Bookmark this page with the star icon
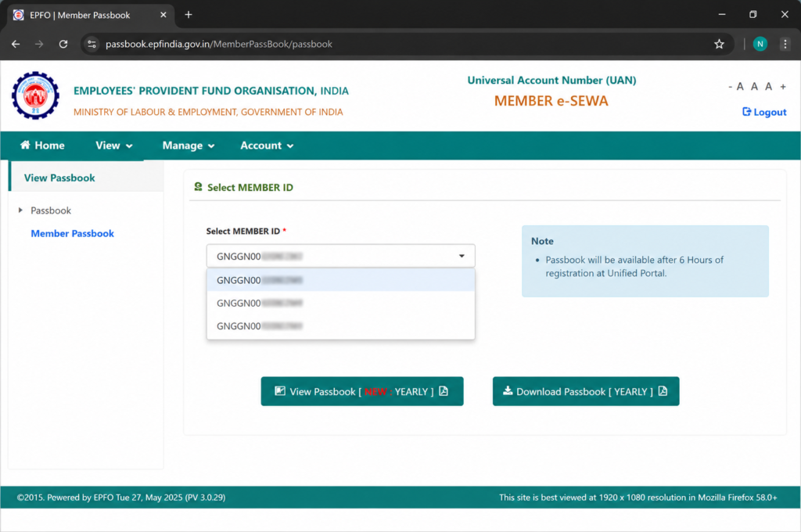This screenshot has height=532, width=801. tap(720, 44)
